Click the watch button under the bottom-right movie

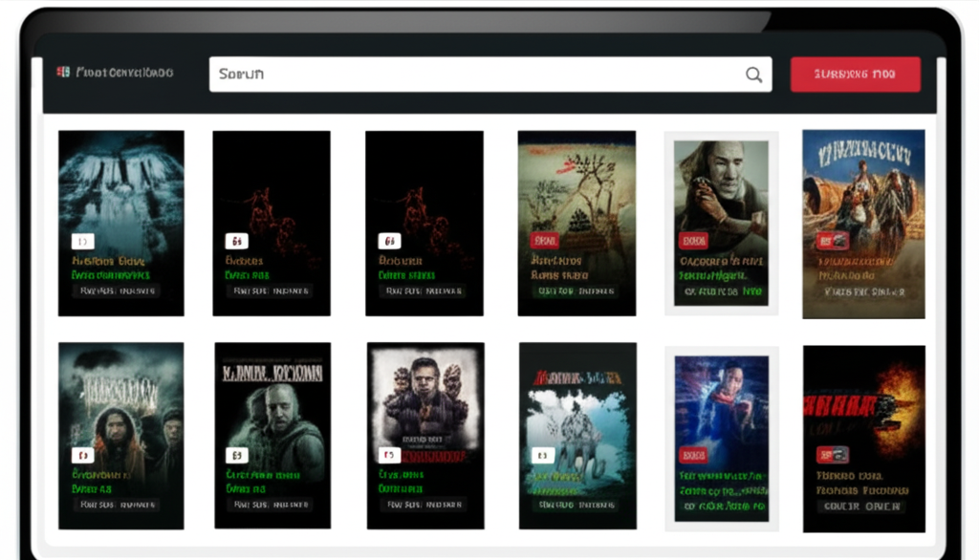[x=863, y=505]
